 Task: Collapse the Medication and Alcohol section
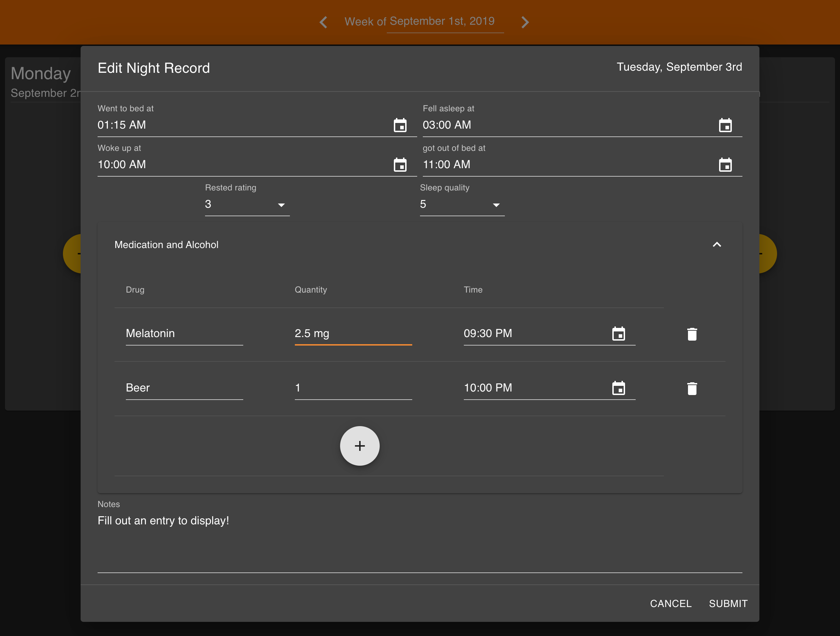(717, 245)
